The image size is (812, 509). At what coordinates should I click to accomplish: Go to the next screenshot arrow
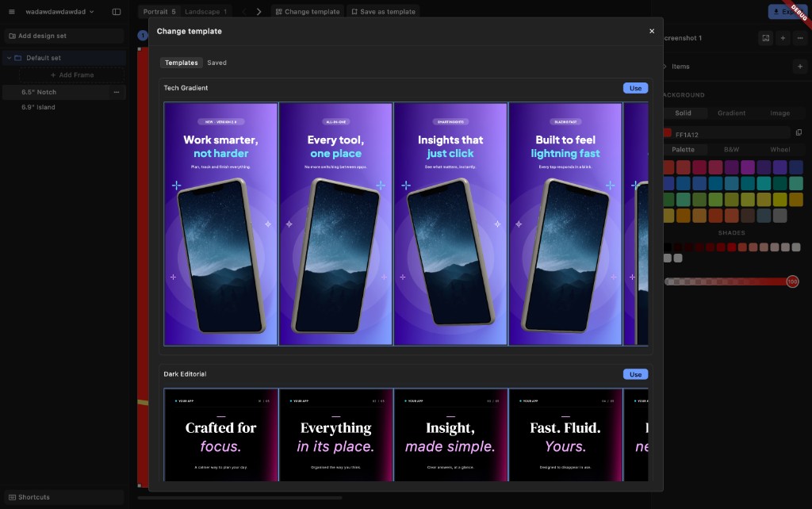click(259, 11)
